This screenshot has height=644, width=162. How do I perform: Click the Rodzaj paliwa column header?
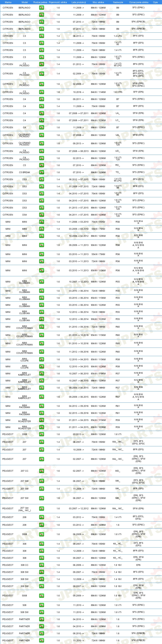[x=40, y=2]
